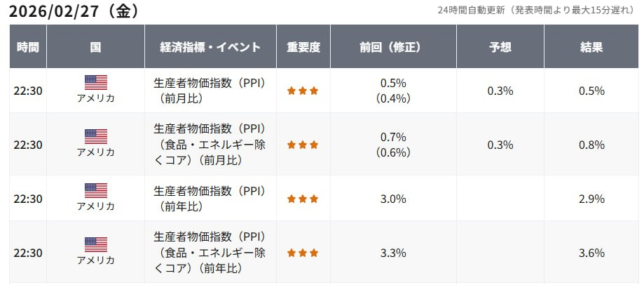Click the 重要度 column header
Viewport: 644px width, 285px height.
click(303, 48)
